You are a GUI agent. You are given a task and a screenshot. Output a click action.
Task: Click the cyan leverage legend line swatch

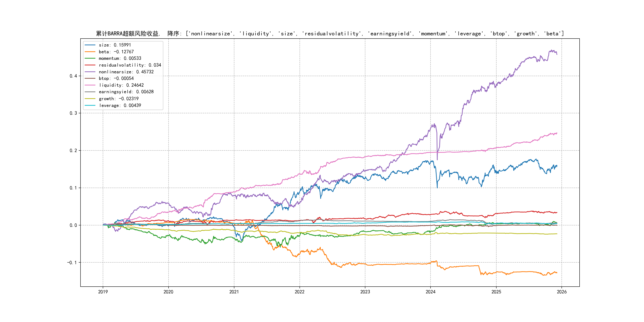90,106
